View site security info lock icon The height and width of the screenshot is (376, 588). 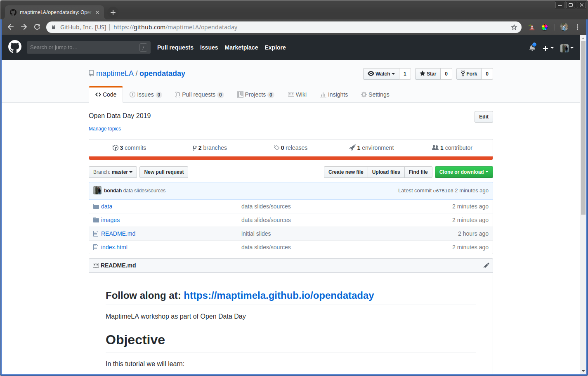54,27
